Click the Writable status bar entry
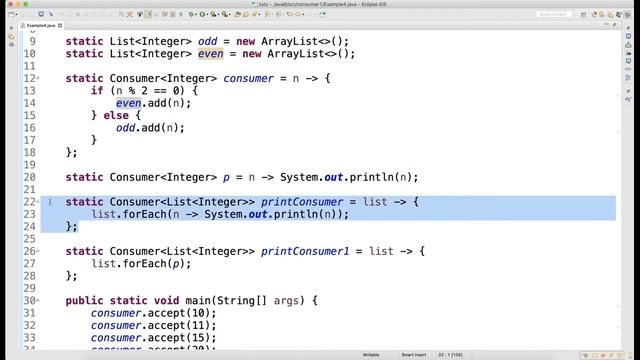Viewport: 640px width, 360px height. click(x=371, y=355)
